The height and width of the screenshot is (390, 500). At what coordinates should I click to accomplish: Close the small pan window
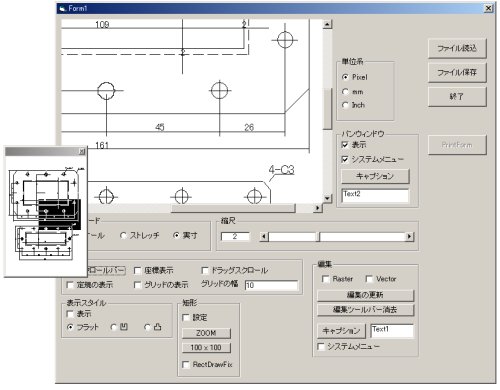click(x=82, y=152)
